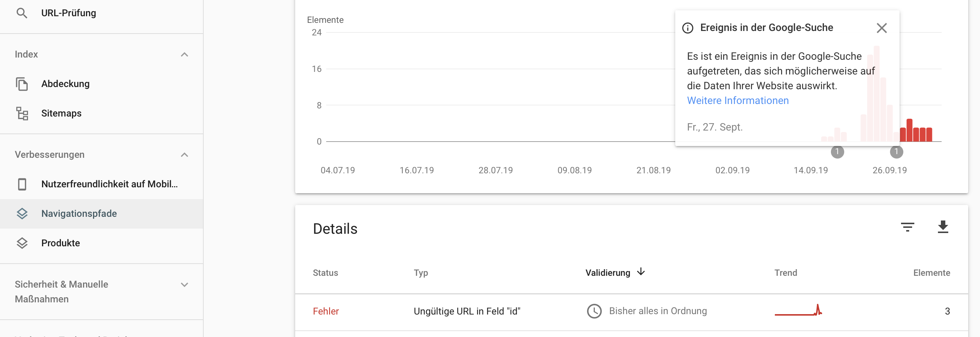The width and height of the screenshot is (980, 337).
Task: Click the event marker near 14.09.19
Action: (837, 152)
